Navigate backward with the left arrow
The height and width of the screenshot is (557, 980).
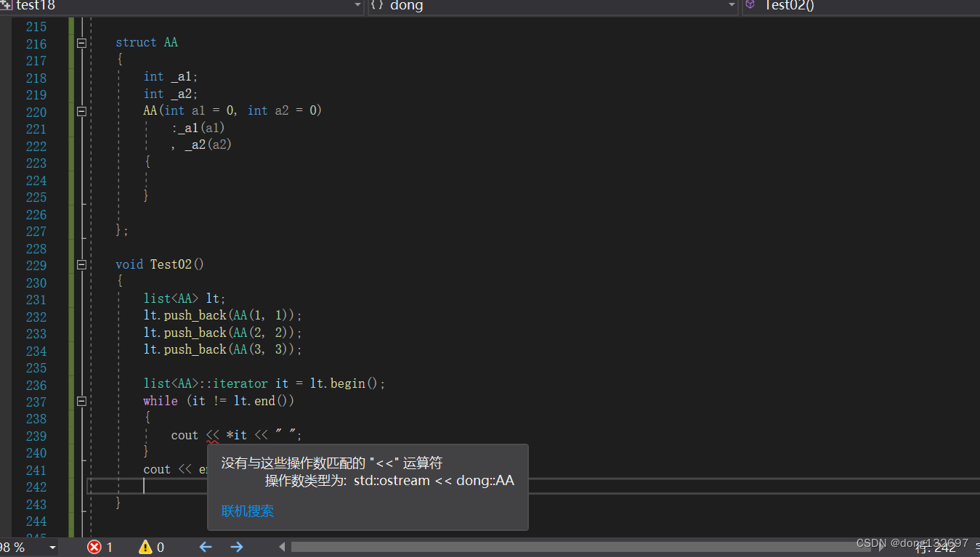click(206, 547)
